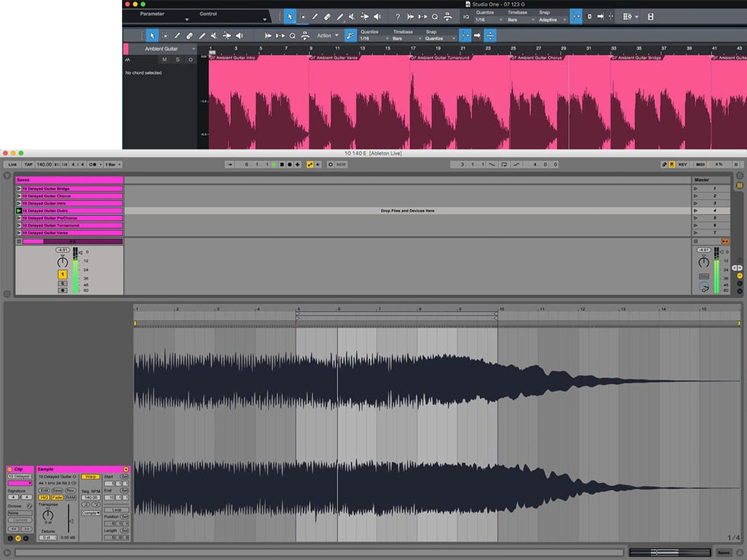The width and height of the screenshot is (747, 560).
Task: Launch master scene 1
Action: pyautogui.click(x=695, y=188)
